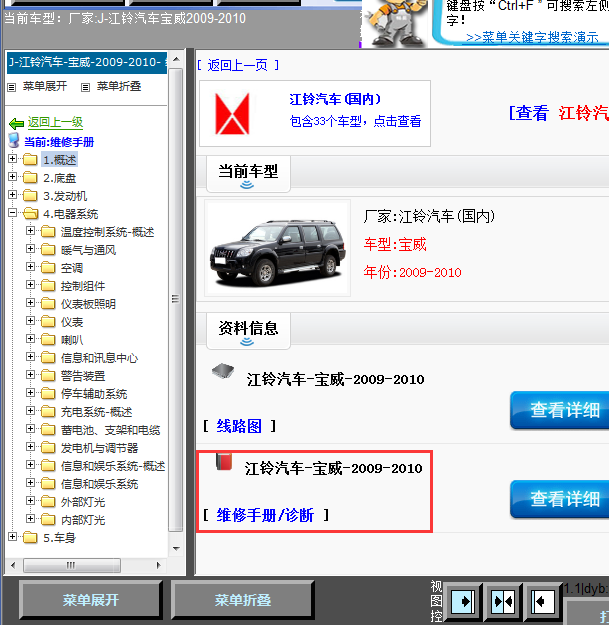Click the red 江铃汽车 brand logo

[x=232, y=114]
